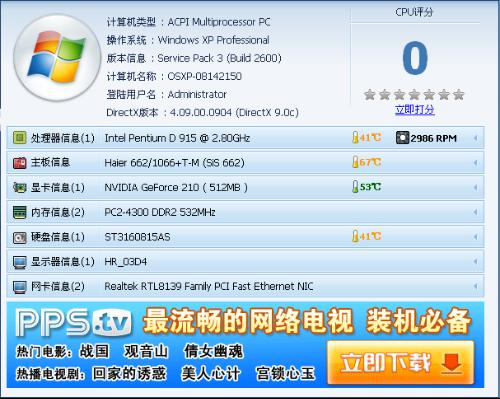Expand the network card row arrow
500x399 pixels.
coord(476,287)
